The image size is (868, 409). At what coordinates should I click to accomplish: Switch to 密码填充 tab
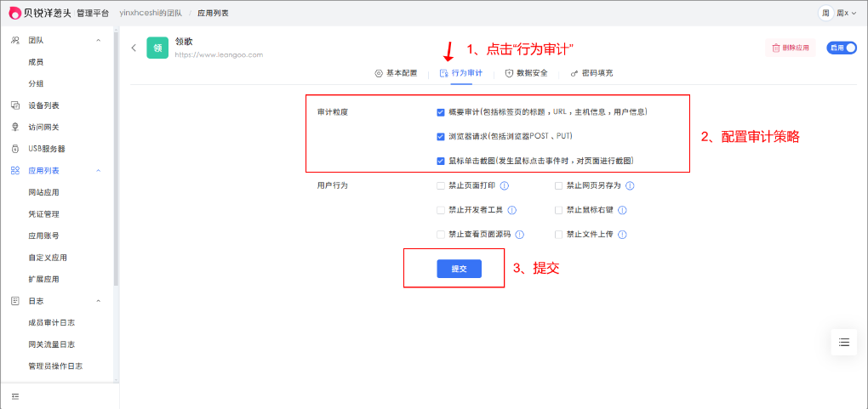tap(591, 73)
